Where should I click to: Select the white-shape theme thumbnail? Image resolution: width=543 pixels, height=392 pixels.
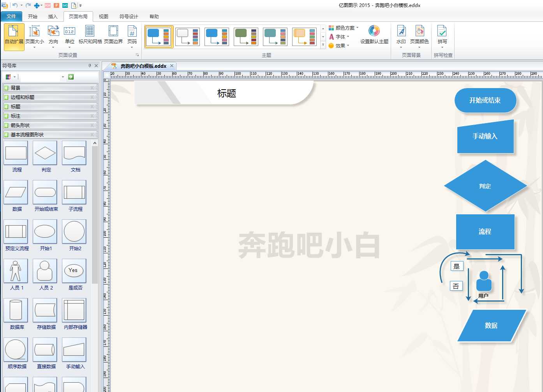point(188,37)
